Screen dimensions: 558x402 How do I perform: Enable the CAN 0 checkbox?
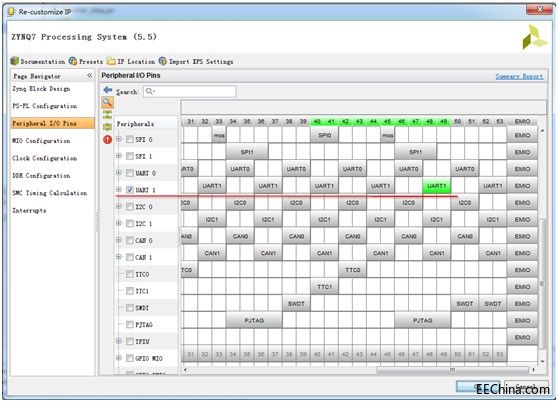tap(130, 240)
